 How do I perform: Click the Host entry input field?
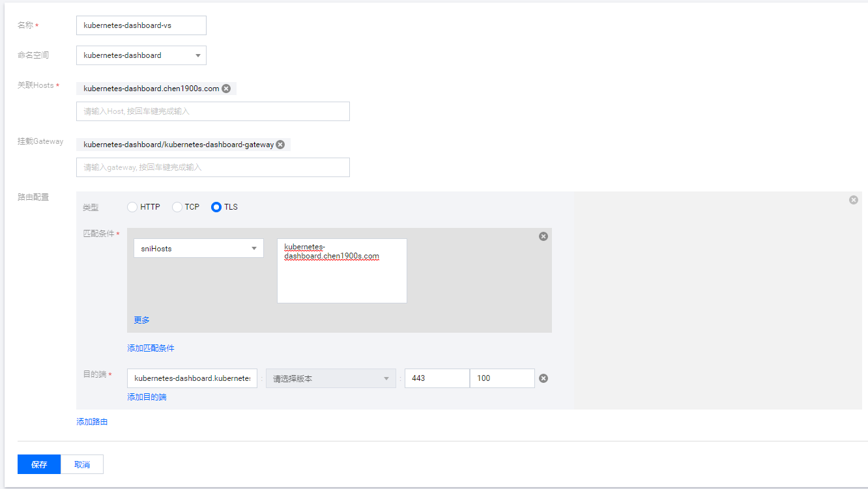tap(212, 111)
